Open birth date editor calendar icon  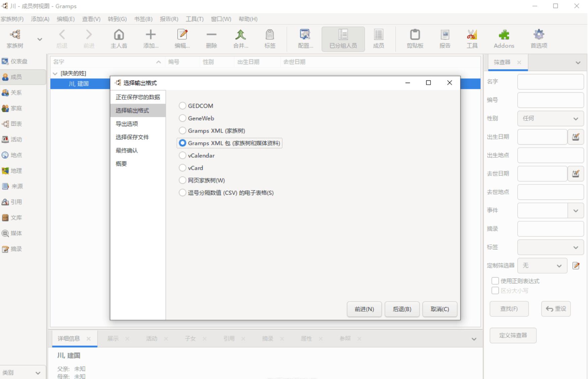pyautogui.click(x=576, y=137)
